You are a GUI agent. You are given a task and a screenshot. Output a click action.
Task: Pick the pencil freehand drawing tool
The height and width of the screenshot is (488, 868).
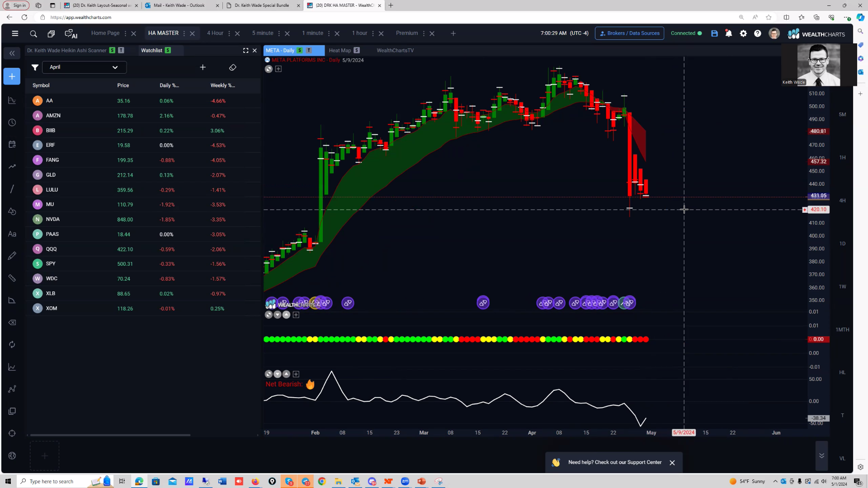tap(12, 256)
